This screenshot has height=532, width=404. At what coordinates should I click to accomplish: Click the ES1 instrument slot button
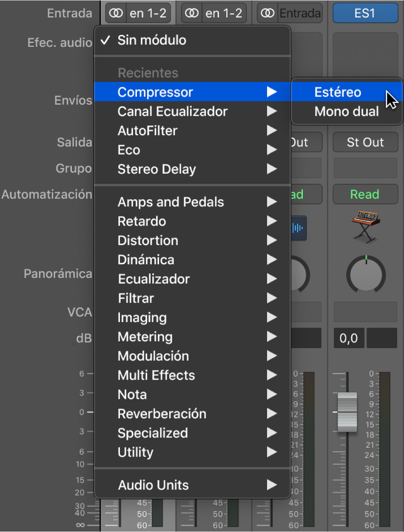point(365,14)
